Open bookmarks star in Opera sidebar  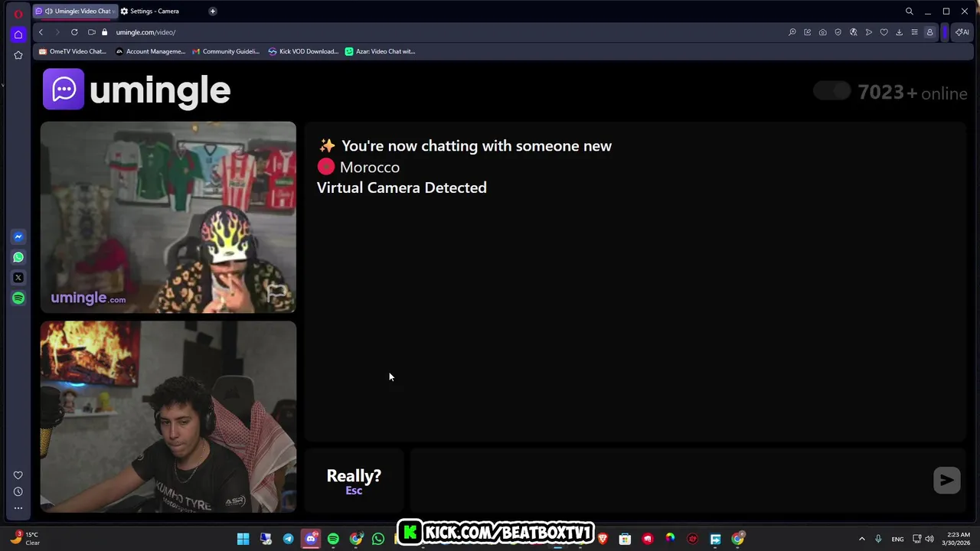click(x=18, y=55)
